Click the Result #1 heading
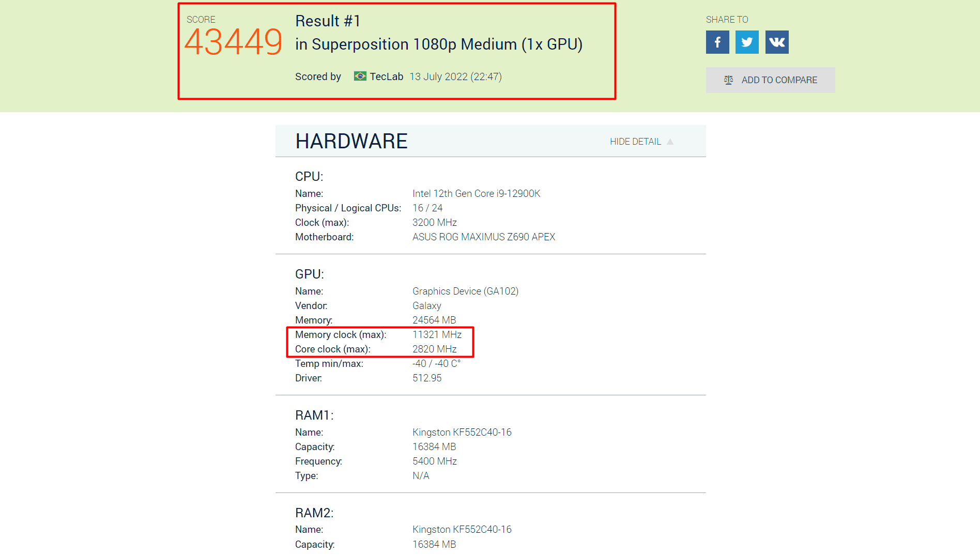The image size is (980, 555). click(328, 21)
